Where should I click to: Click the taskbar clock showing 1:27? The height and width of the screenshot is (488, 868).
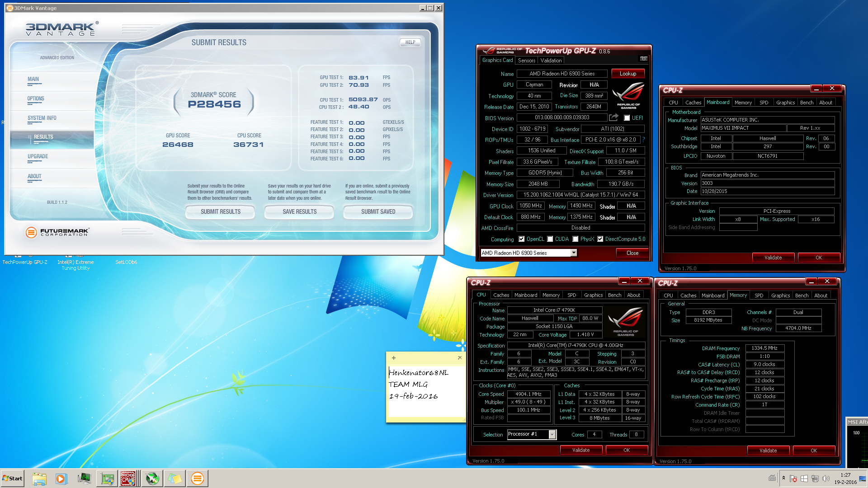pos(845,479)
